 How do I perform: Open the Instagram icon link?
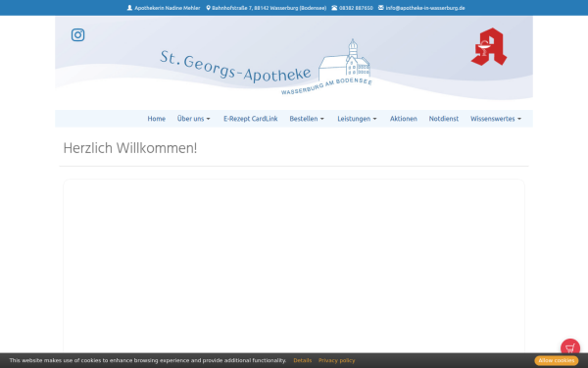tap(78, 35)
